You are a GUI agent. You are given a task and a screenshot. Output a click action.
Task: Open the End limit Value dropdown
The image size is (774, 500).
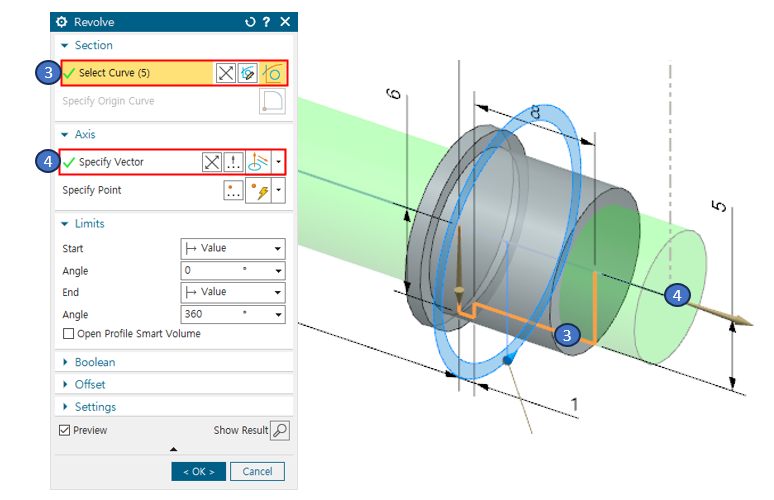click(232, 292)
